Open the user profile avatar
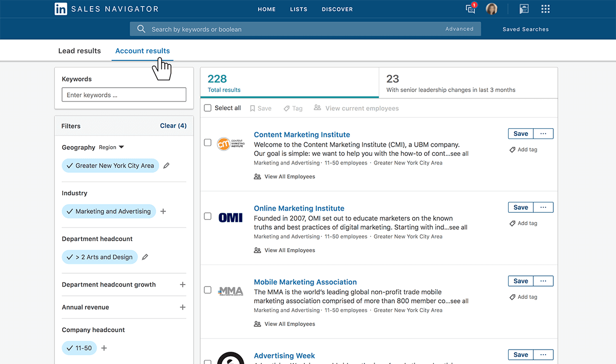This screenshot has width=616, height=364. [x=491, y=9]
